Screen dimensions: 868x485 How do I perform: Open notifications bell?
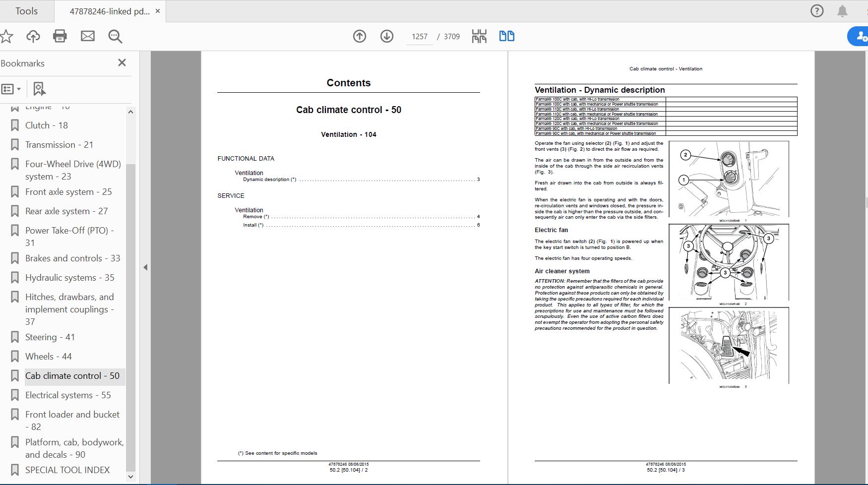pos(842,11)
